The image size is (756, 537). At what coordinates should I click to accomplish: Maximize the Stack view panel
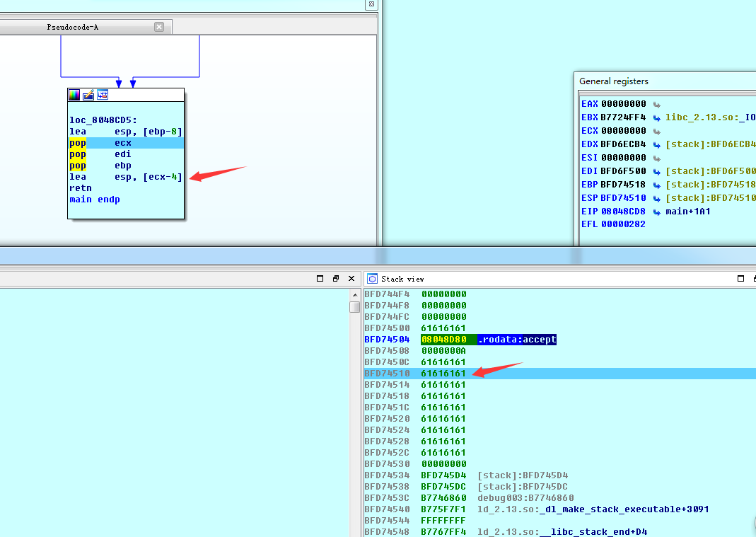(741, 278)
